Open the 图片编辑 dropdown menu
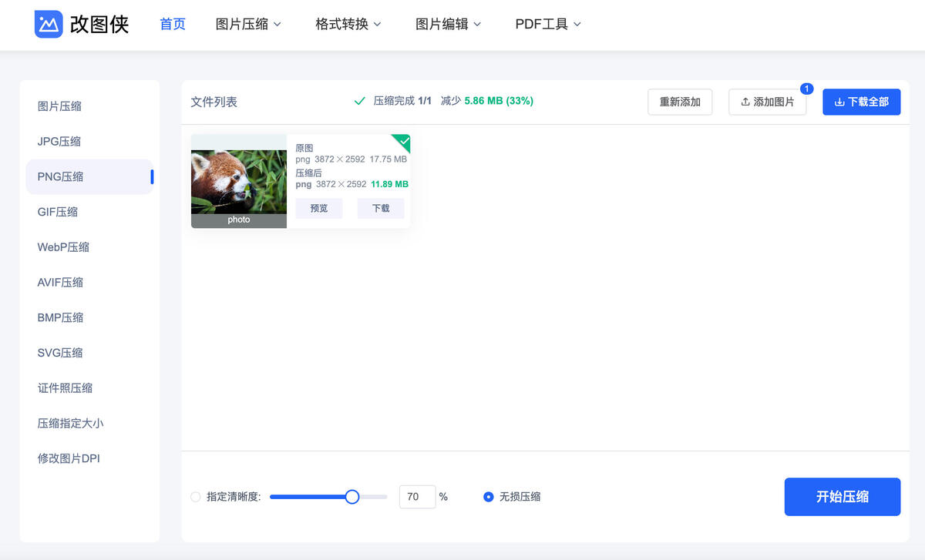The image size is (925, 560). click(x=449, y=24)
